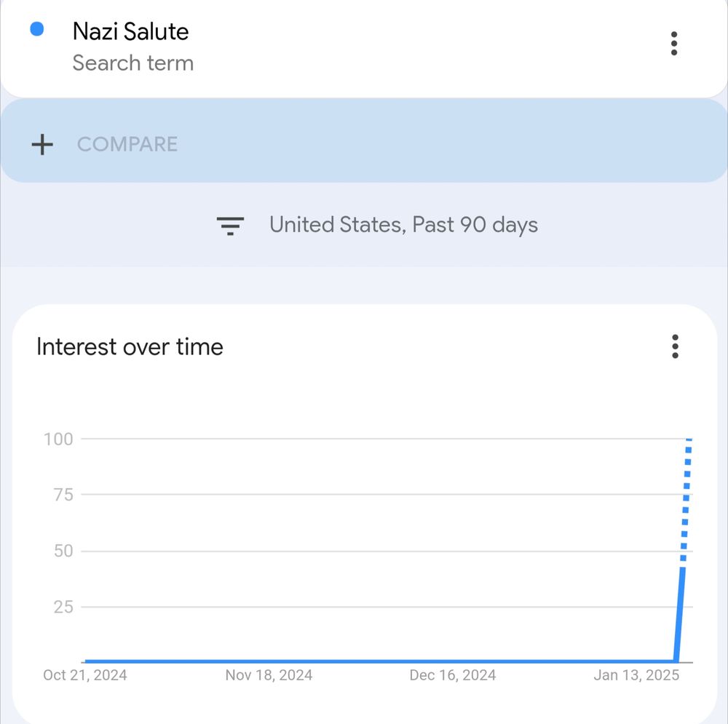Select the 25 y-axis label
Screen dimensions: 728x724
pyautogui.click(x=63, y=607)
